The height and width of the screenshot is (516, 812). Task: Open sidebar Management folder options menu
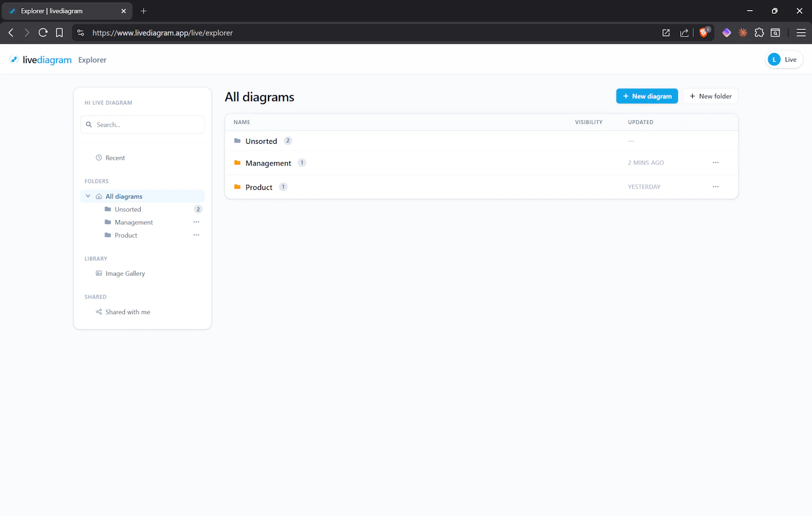click(x=196, y=222)
